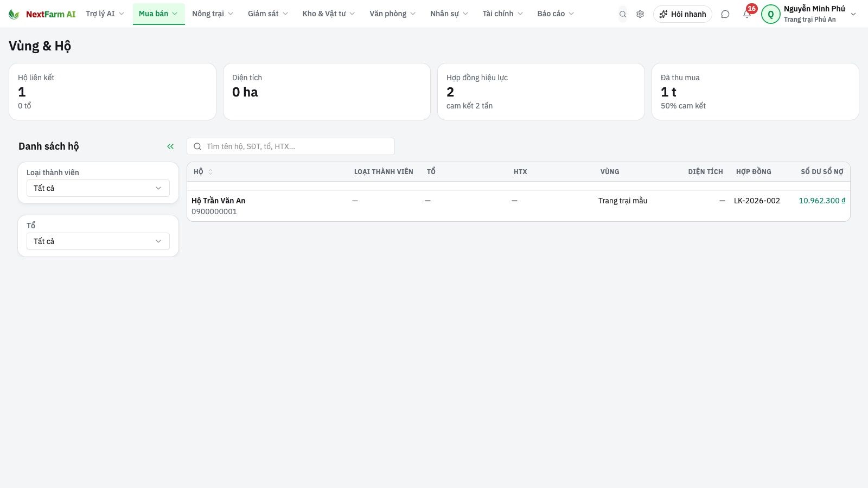
Task: Open the Trợ lý AI menu
Action: coord(105,14)
